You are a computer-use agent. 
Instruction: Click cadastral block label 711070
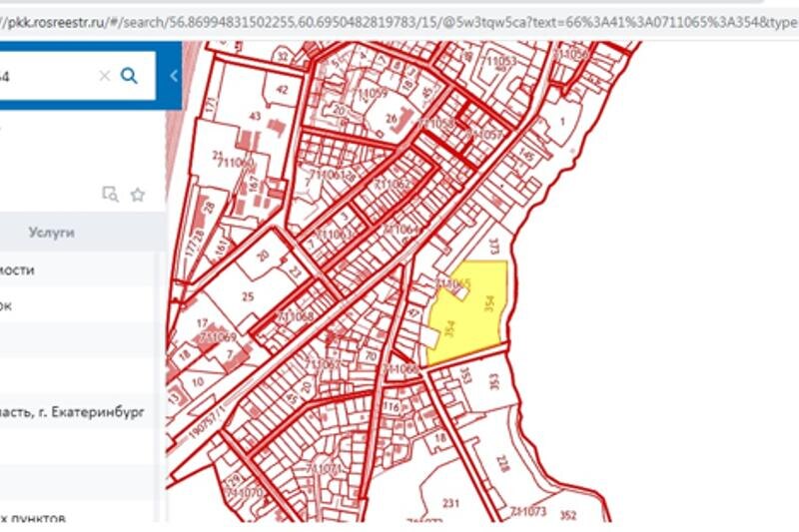click(244, 492)
